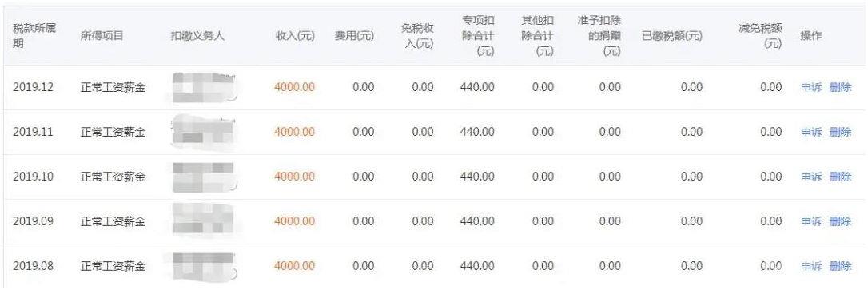The width and height of the screenshot is (868, 290).
Task: Click 删除 link for the 2019.10 row
Action: coord(840,177)
